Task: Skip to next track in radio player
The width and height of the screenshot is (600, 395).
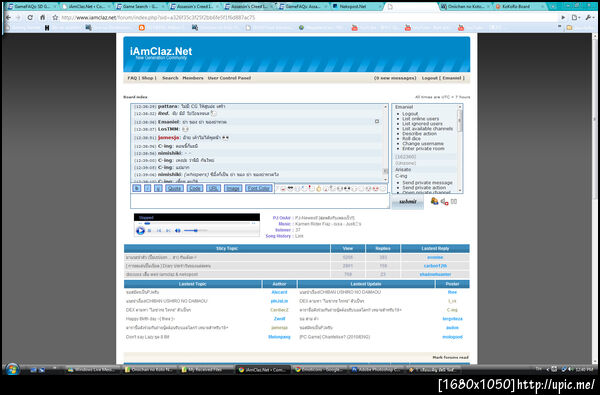Action: pos(168,230)
